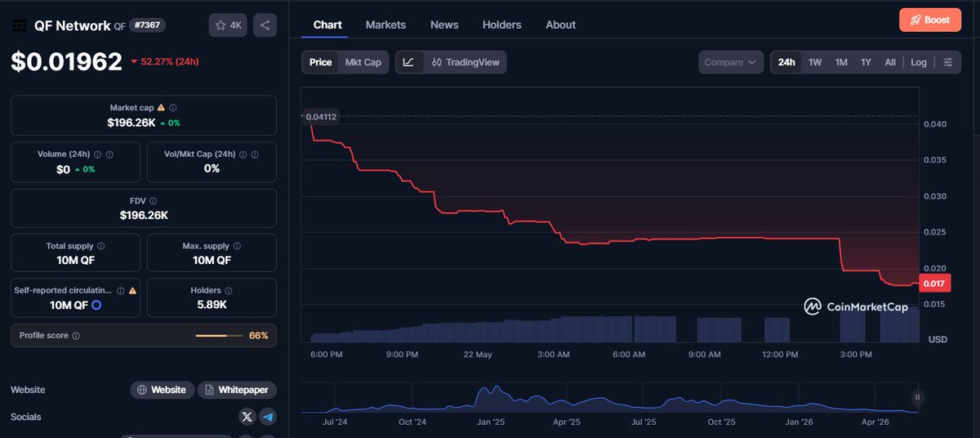Click the 5.89K Holders value
This screenshot has width=980, height=438.
(x=212, y=305)
